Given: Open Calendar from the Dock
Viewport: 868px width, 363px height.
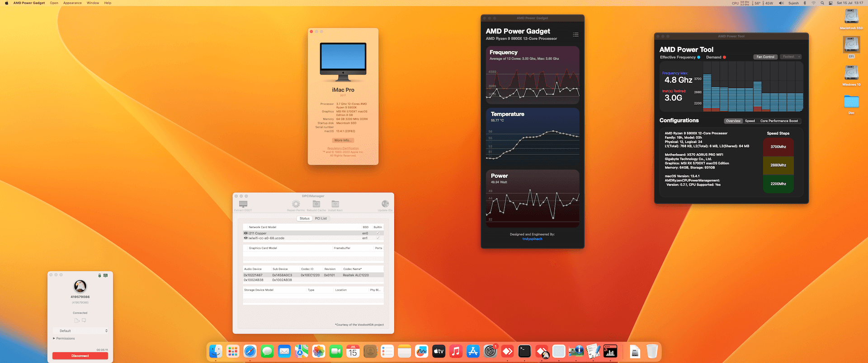Looking at the screenshot, I should pos(353,351).
